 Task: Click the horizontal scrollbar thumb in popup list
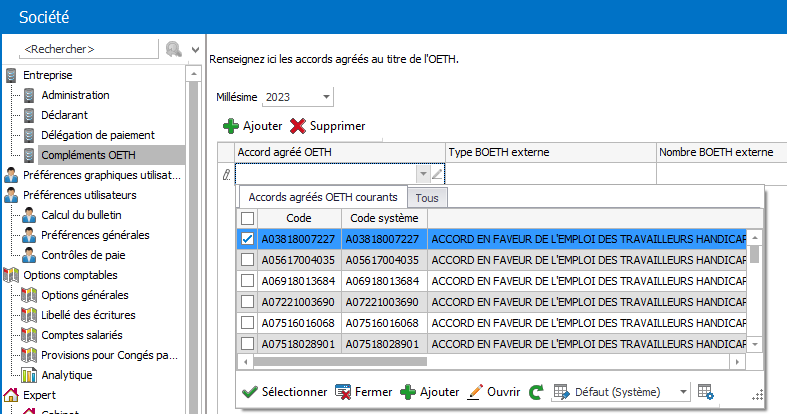(340, 361)
